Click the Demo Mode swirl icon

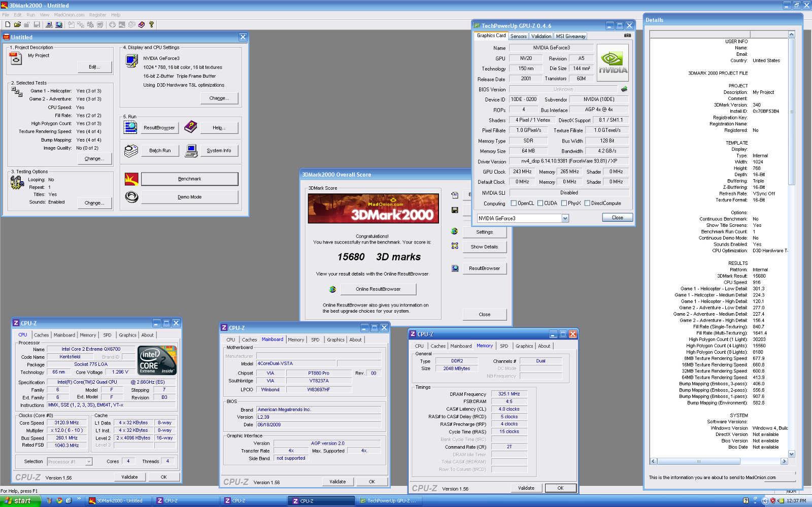(x=131, y=197)
